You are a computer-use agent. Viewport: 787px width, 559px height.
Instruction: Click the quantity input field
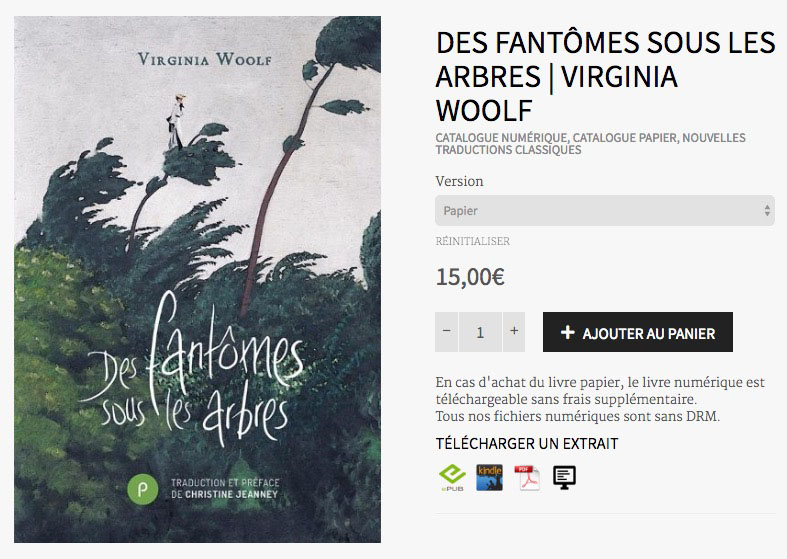(480, 332)
